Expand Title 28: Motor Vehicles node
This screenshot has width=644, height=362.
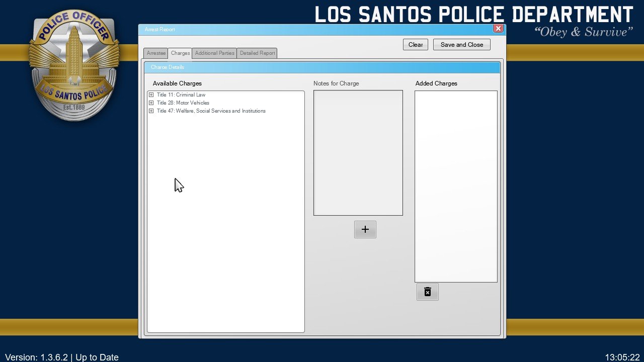(151, 103)
